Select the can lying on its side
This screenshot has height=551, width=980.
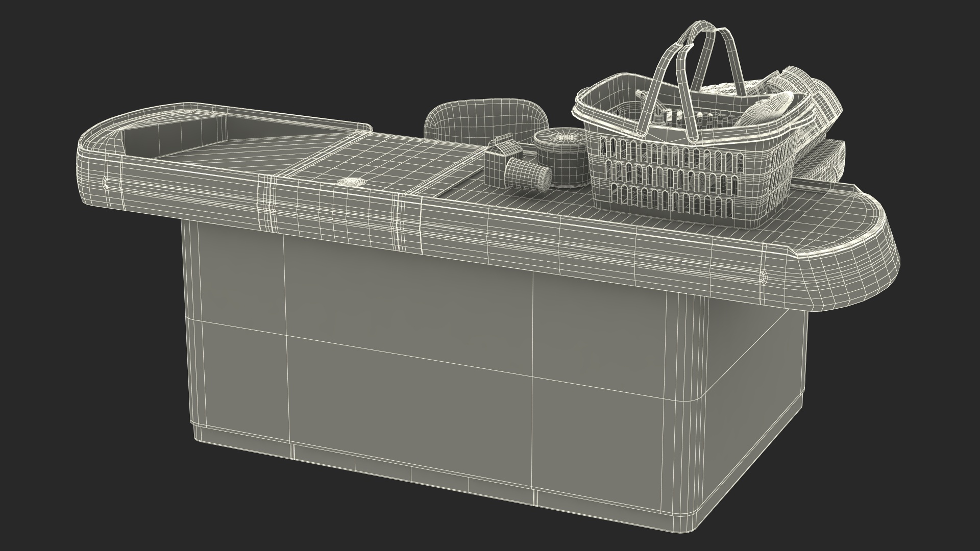pos(528,175)
